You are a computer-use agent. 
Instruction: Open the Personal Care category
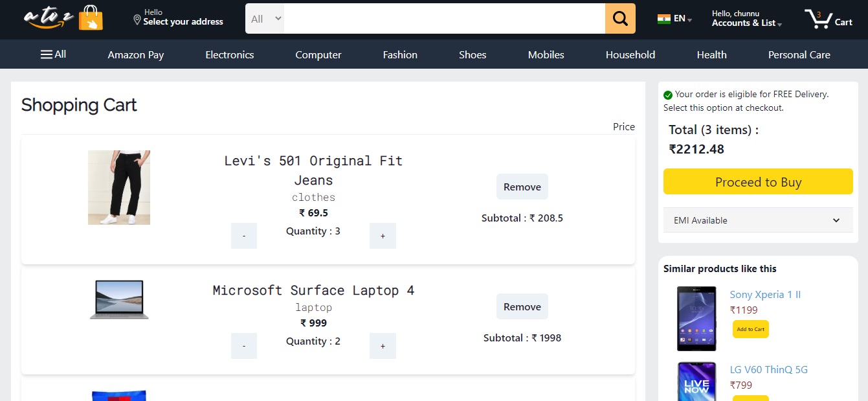[x=799, y=55]
